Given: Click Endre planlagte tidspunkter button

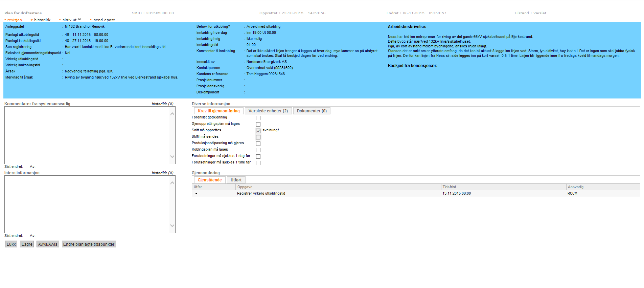Looking at the screenshot, I should click(x=89, y=244).
